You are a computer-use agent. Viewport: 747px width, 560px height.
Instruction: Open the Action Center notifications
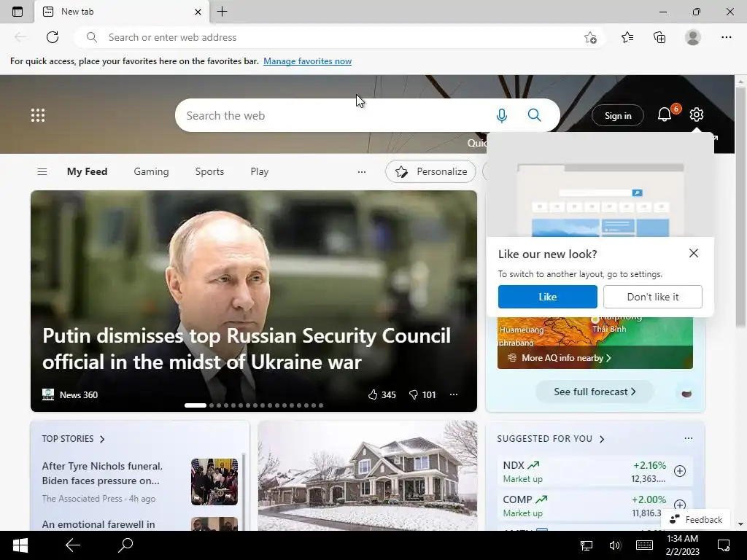click(x=724, y=545)
